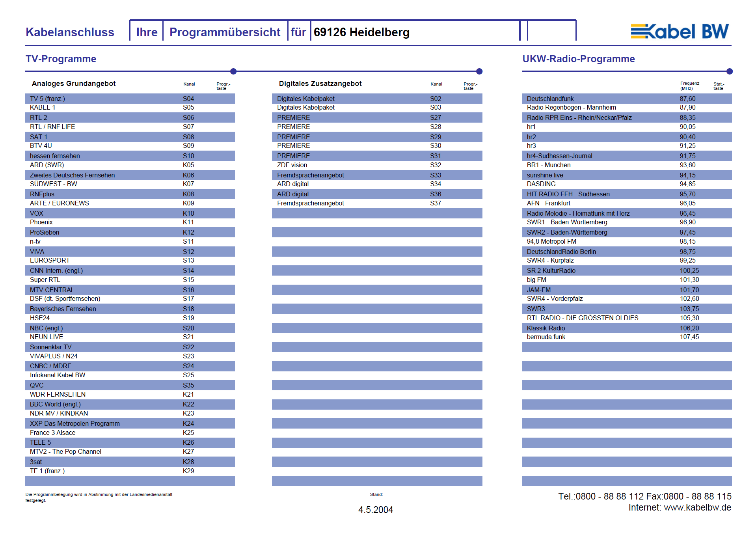Screen dimensions: 756x535
Task: Click the Digitales Zusatzangebot column header
Action: tap(320, 84)
